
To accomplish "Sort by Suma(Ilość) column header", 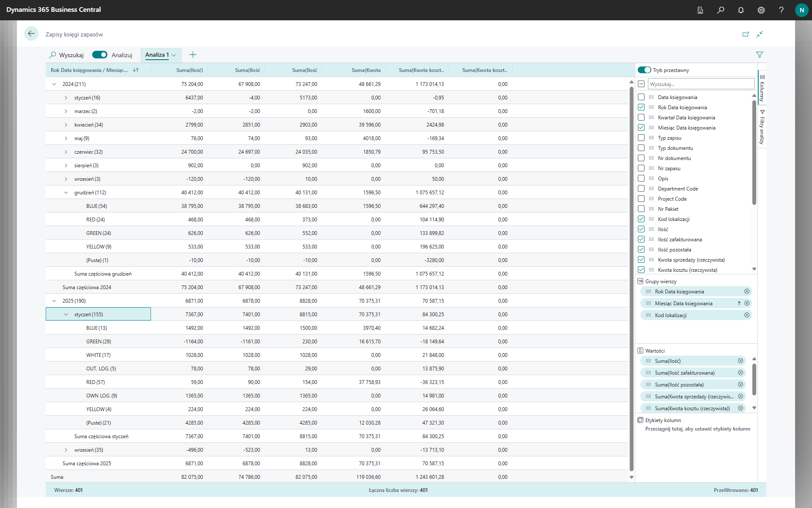I will pyautogui.click(x=189, y=70).
